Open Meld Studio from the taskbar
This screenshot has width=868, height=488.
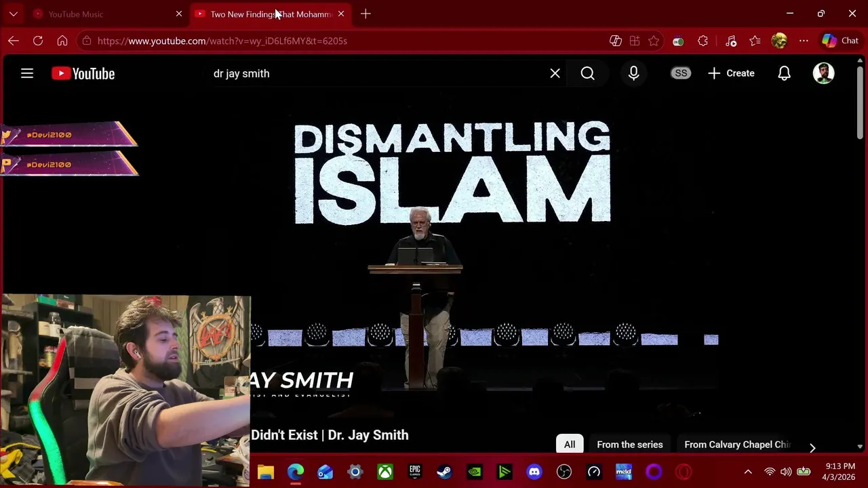tap(624, 472)
